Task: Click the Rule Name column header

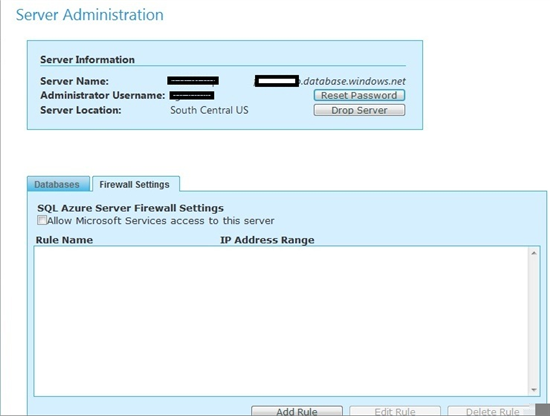Action: tap(65, 240)
